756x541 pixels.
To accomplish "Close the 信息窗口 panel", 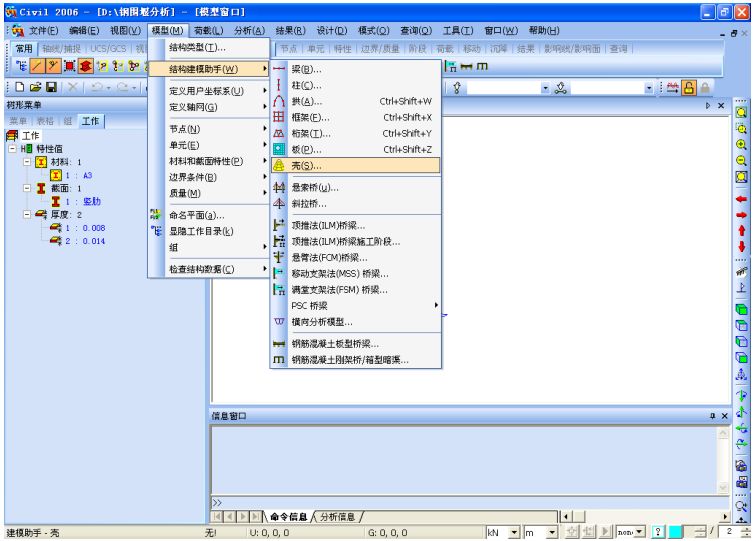I will click(x=724, y=416).
